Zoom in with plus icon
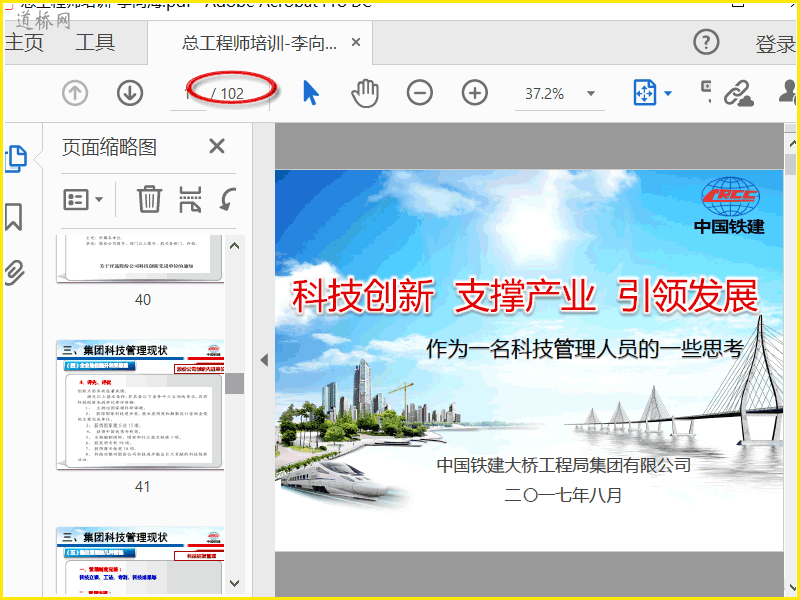800x600 pixels. [x=474, y=93]
